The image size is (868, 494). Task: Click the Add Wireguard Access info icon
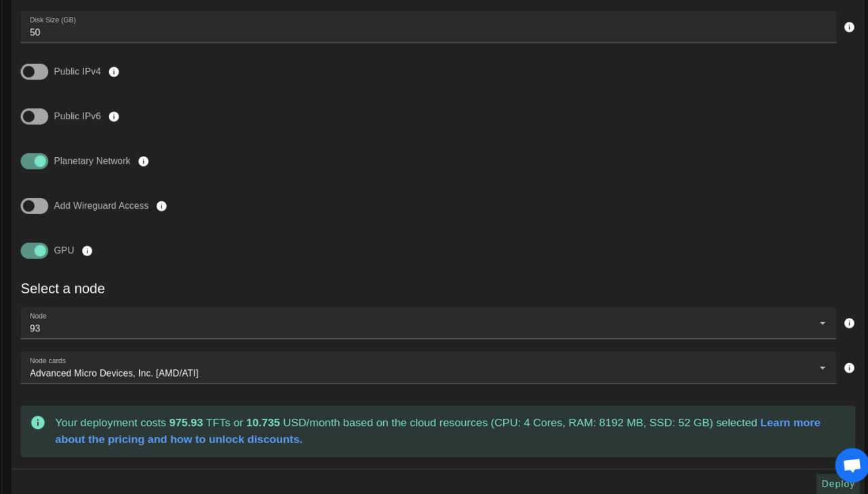[x=161, y=205]
